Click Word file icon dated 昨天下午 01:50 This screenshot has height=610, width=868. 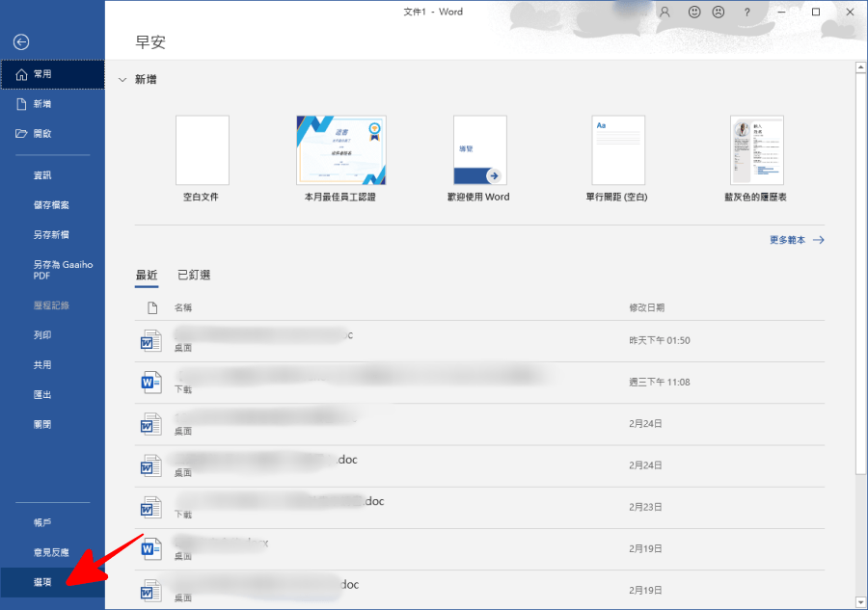coord(150,341)
